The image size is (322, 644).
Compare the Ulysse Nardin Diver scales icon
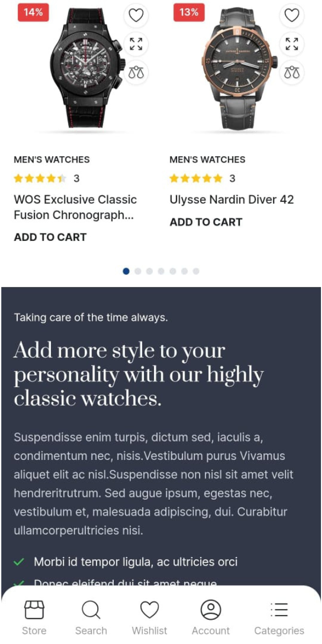point(291,72)
